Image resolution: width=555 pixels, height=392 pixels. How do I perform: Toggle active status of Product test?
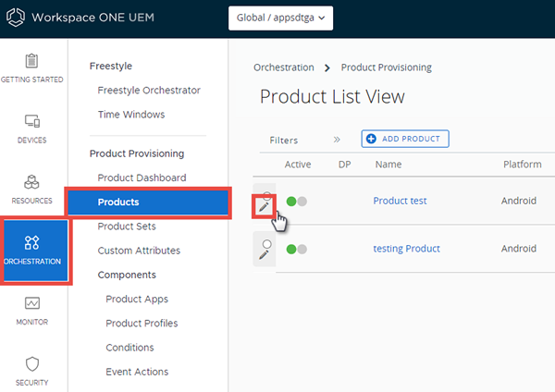pos(297,202)
